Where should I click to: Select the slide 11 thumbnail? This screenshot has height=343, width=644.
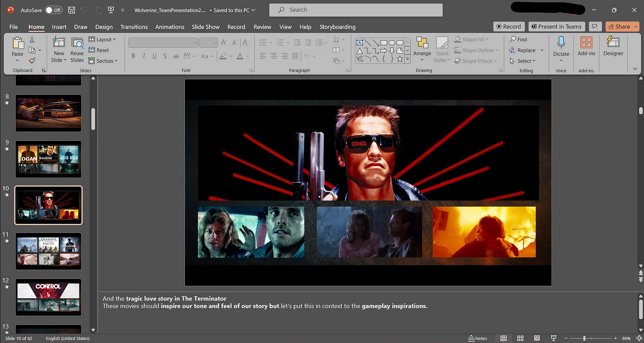coord(49,251)
